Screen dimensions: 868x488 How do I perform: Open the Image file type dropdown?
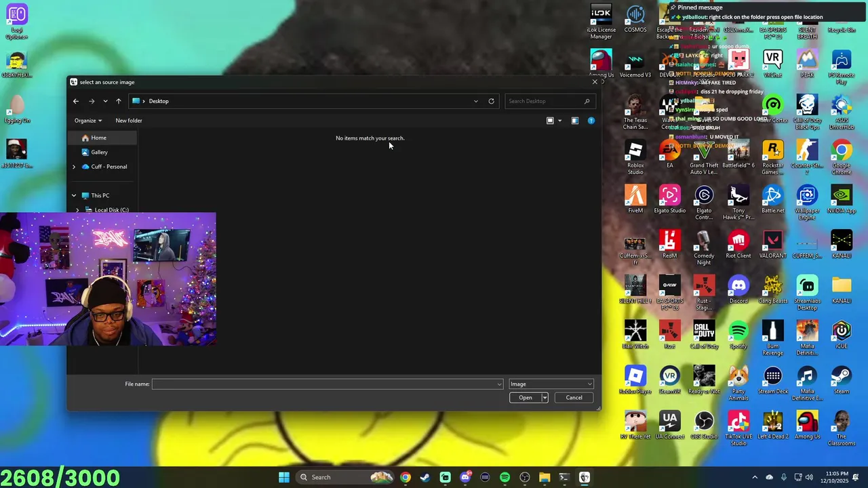click(x=551, y=384)
